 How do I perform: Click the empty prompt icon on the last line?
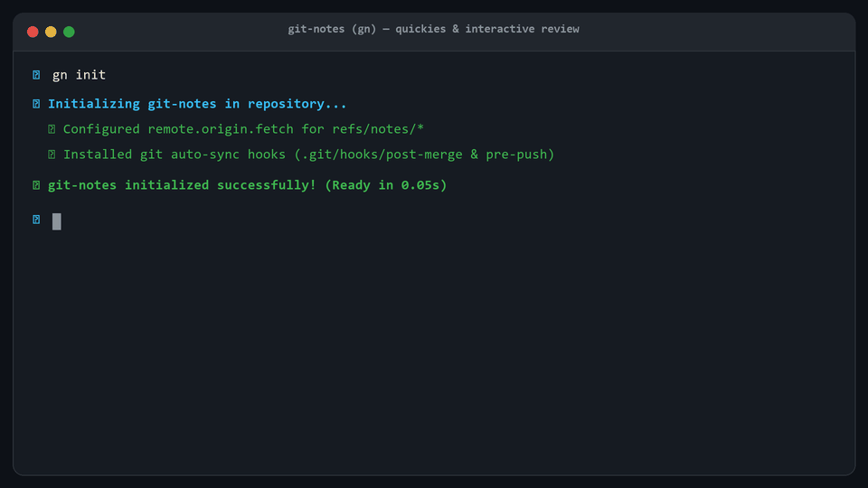click(x=36, y=220)
